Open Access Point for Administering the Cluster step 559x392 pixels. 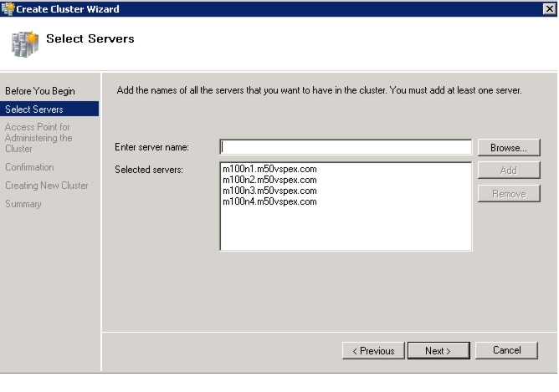coord(38,138)
